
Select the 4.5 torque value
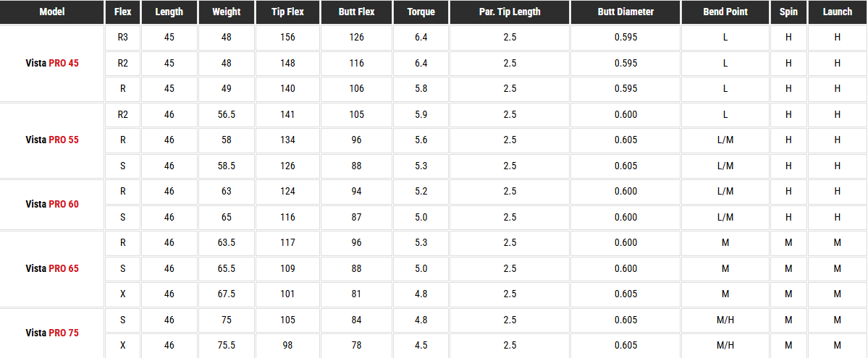(421, 346)
